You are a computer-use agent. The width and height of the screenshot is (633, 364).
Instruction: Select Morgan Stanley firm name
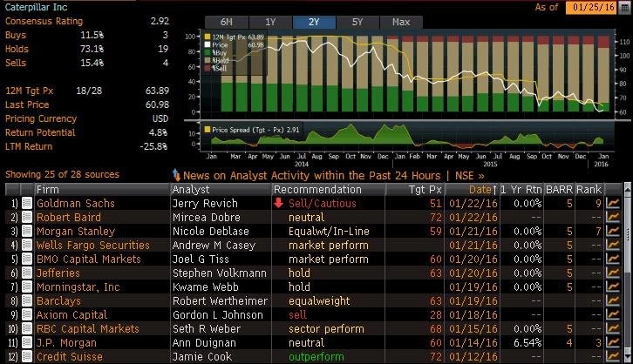(x=76, y=232)
